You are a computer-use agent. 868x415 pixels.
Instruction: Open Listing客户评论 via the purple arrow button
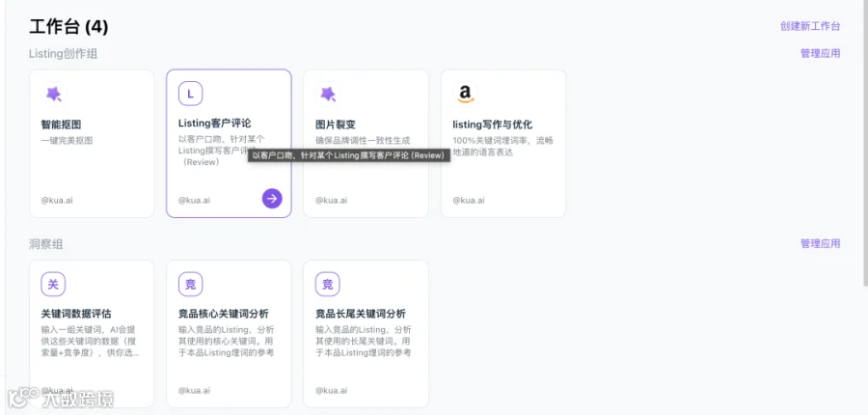coord(272,199)
